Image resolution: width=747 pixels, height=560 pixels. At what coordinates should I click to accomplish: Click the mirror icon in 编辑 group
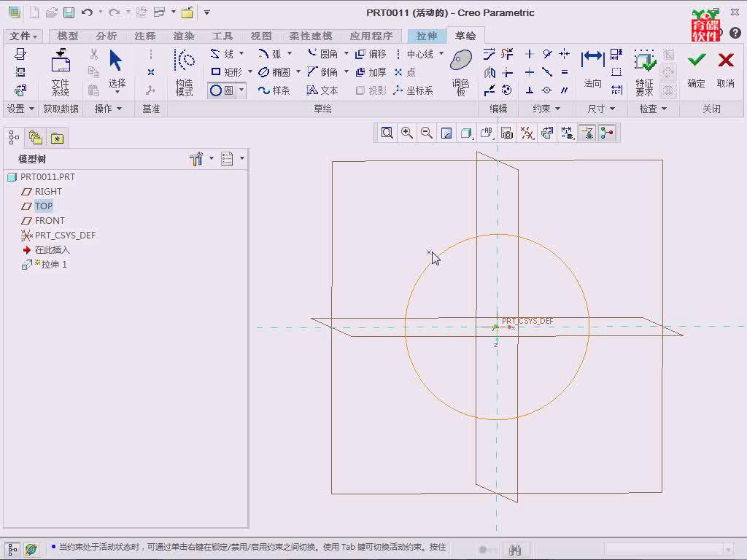point(489,72)
